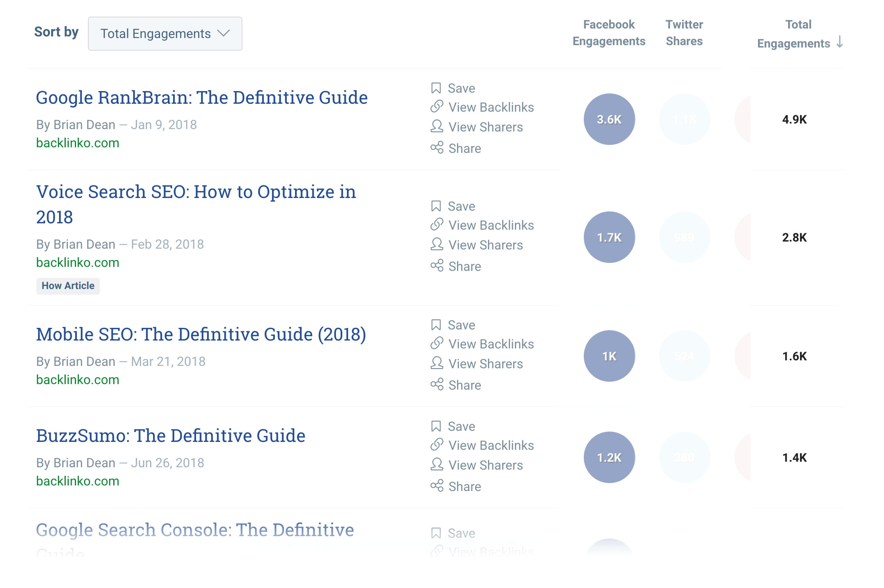Click backlinko.com under Voice Search SEO article
Image resolution: width=884 pixels, height=588 pixels.
78,263
